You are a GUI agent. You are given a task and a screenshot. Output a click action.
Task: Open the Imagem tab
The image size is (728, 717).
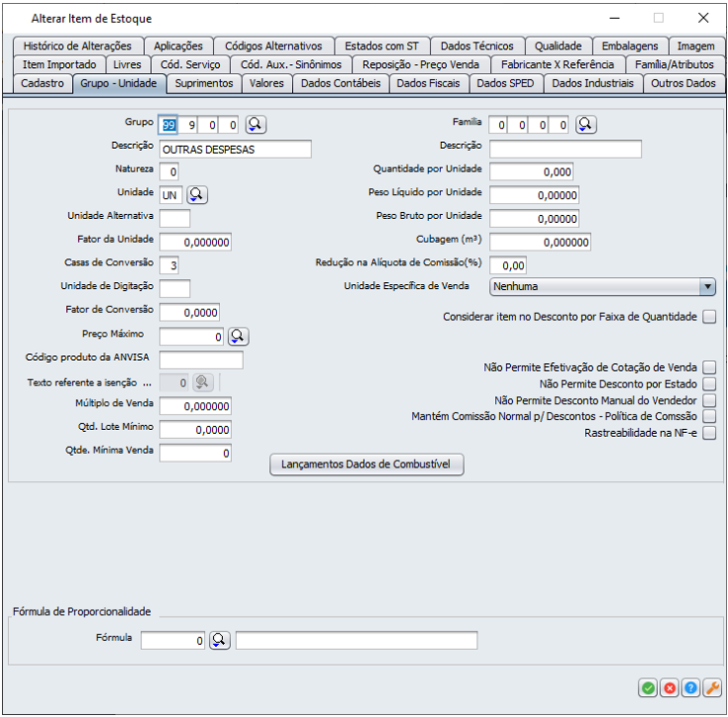[695, 46]
